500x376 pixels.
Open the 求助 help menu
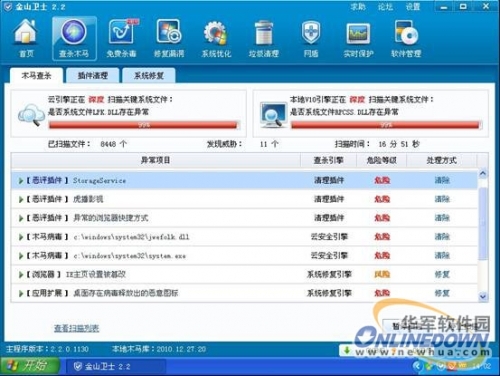point(358,7)
